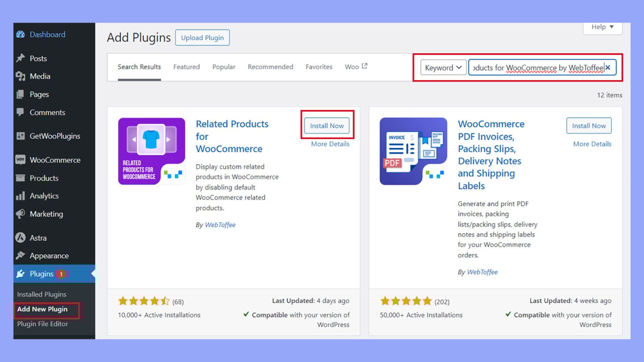
Task: Switch to the Featured plugins tab
Action: pyautogui.click(x=186, y=67)
